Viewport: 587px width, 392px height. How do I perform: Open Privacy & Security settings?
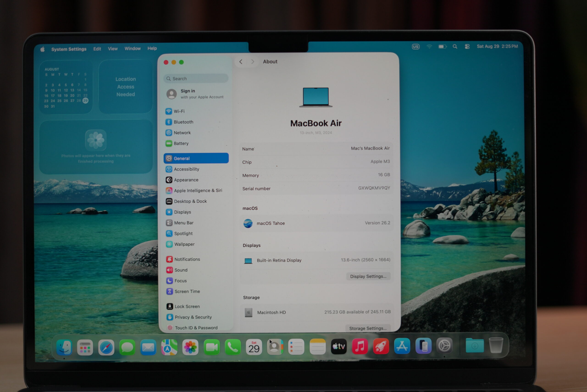tap(197, 317)
